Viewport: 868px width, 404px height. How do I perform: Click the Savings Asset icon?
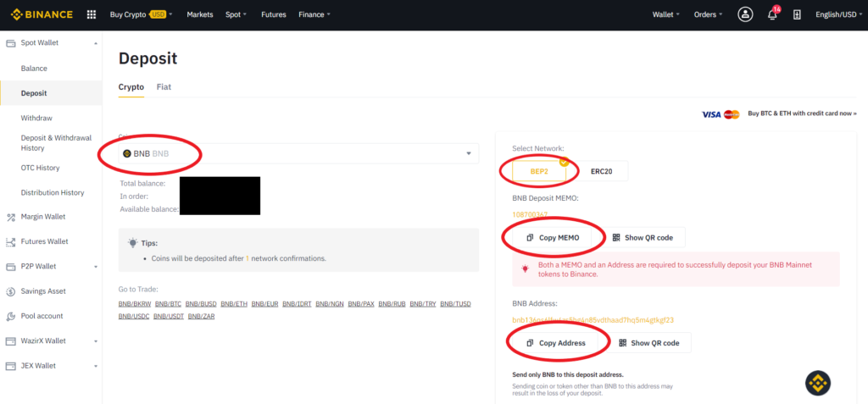coord(10,291)
